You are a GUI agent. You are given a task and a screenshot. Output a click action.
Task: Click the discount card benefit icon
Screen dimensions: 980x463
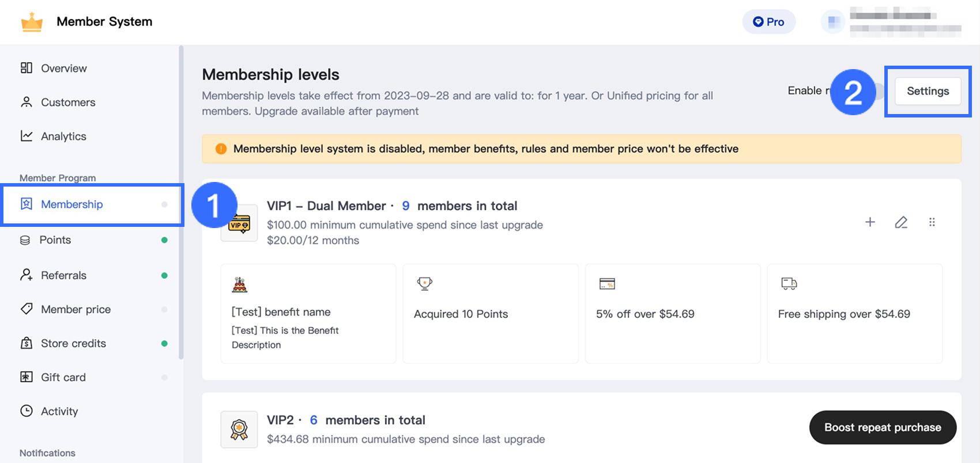(x=607, y=283)
